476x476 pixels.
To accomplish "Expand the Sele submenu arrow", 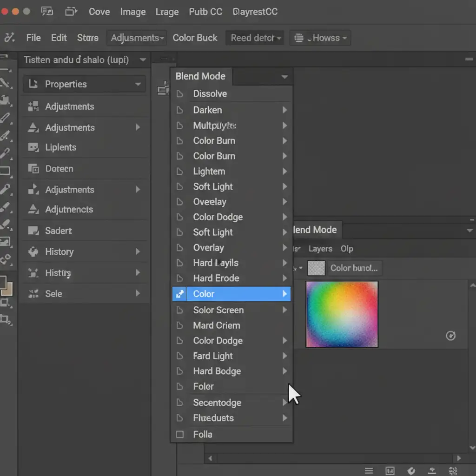I will 138,293.
